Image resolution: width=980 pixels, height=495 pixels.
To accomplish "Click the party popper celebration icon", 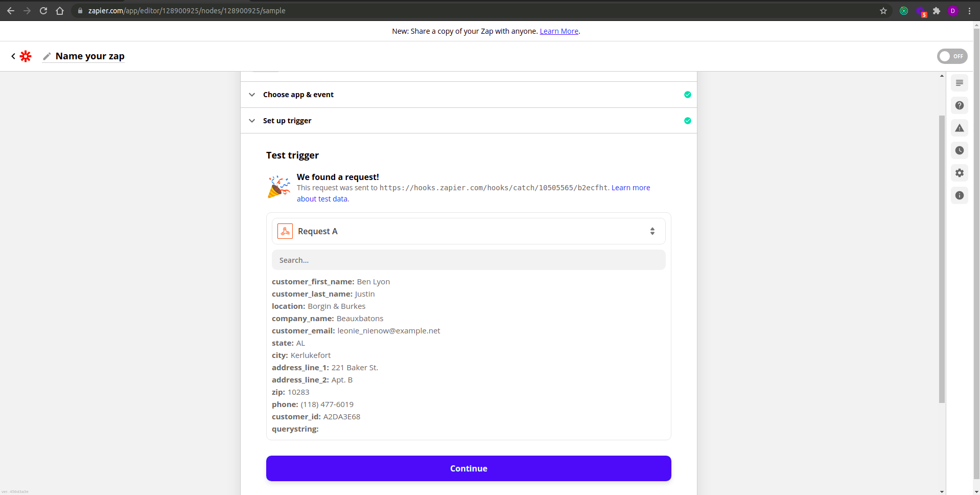I will click(279, 187).
